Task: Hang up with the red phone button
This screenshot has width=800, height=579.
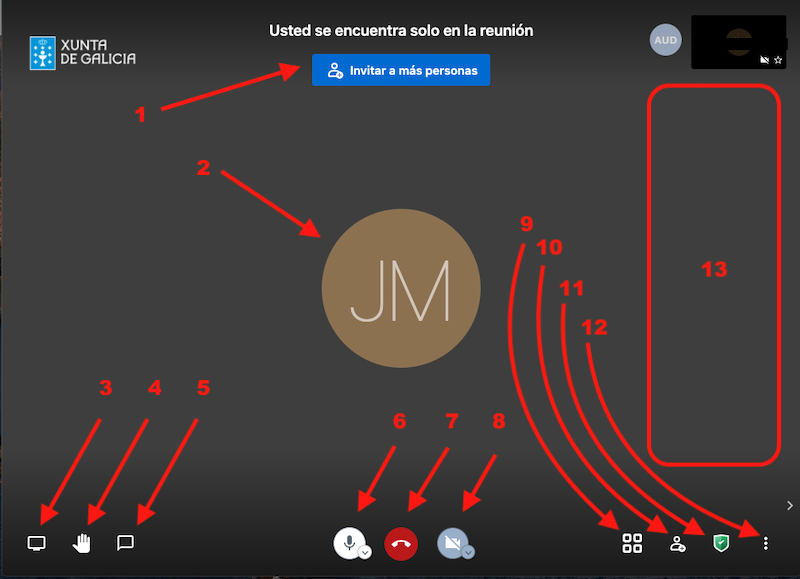Action: click(400, 543)
